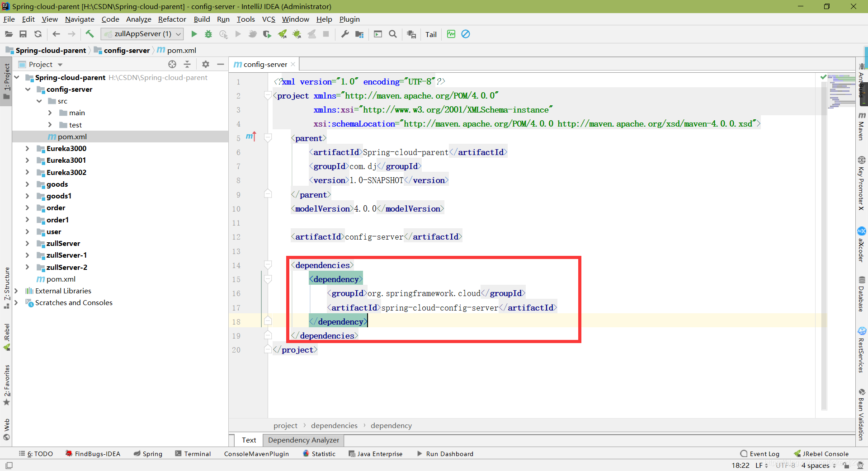The height and width of the screenshot is (471, 868).
Task: Click the Synchronize refresh icon
Action: (x=38, y=34)
